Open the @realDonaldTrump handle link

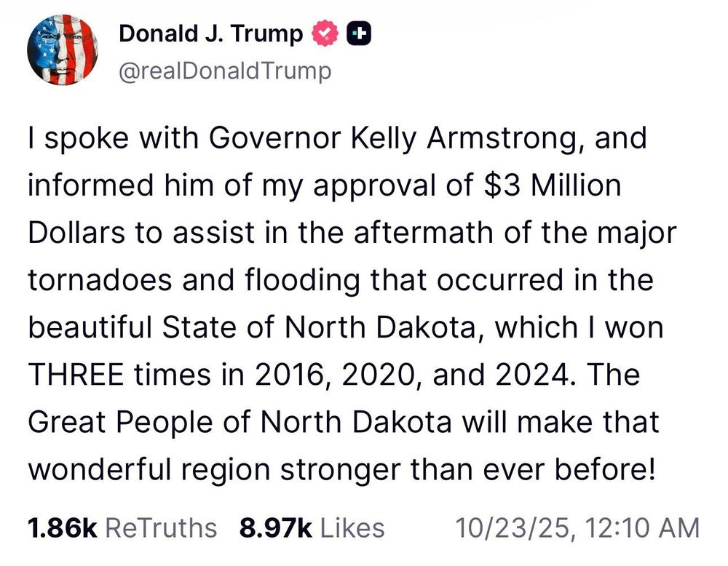pyautogui.click(x=224, y=71)
